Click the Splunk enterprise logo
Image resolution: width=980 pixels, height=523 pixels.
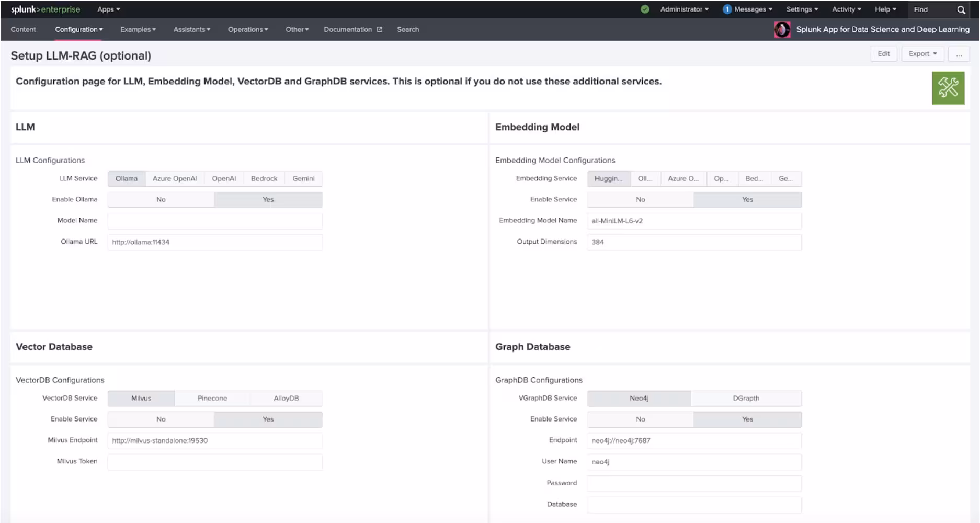[45, 9]
